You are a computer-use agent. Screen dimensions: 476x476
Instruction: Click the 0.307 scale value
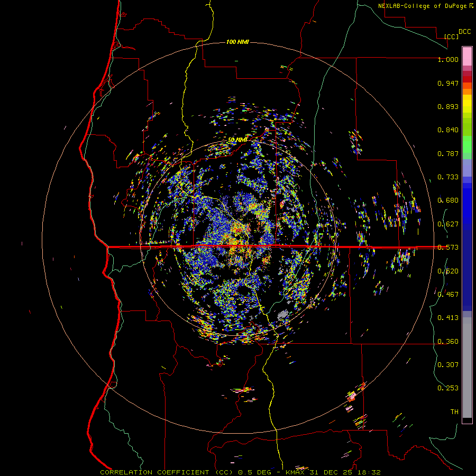pyautogui.click(x=448, y=365)
